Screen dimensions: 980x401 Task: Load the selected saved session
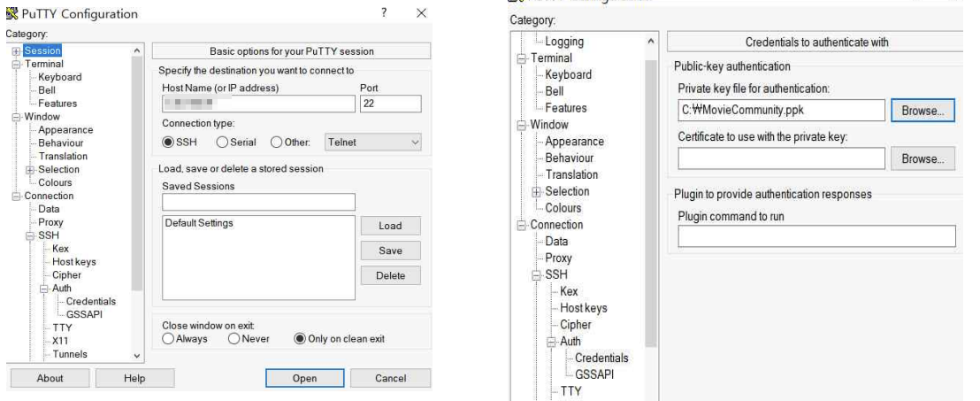(390, 226)
